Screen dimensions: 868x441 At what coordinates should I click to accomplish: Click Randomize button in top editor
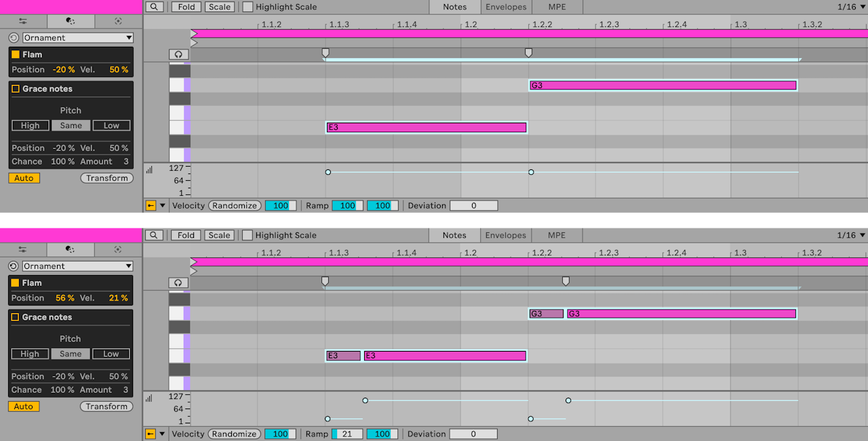235,205
